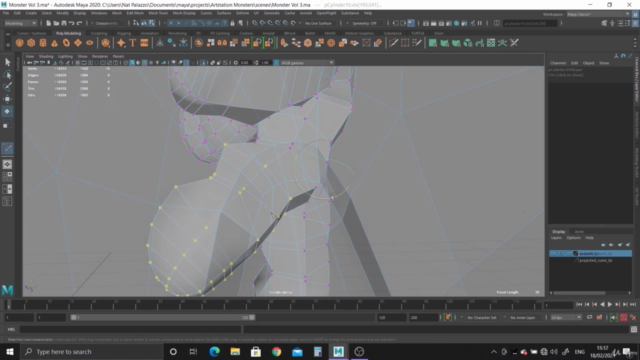The image size is (640, 360).
Task: Activate the Scale tool in the toolbox
Action: pyautogui.click(x=7, y=124)
